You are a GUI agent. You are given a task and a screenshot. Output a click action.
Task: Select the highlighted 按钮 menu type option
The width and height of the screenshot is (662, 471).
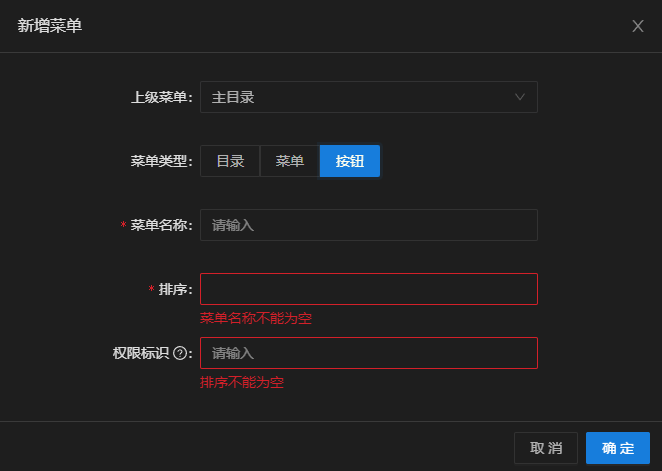coord(350,161)
